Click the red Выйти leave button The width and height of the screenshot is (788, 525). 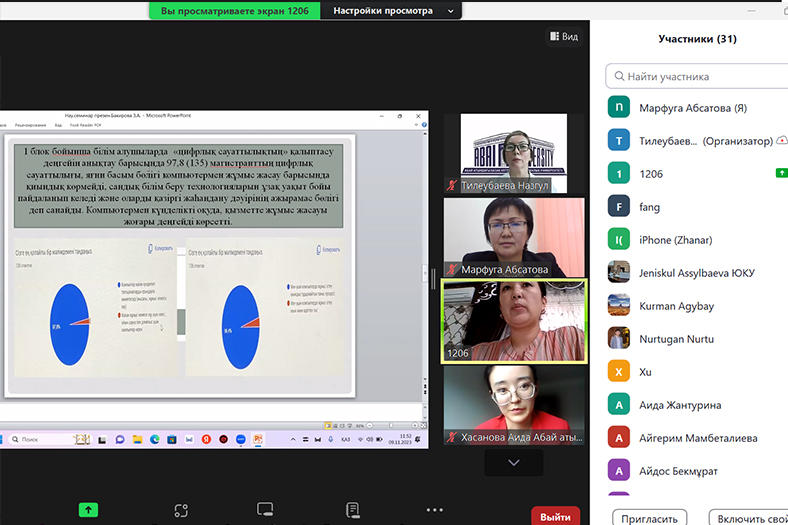coord(555,516)
